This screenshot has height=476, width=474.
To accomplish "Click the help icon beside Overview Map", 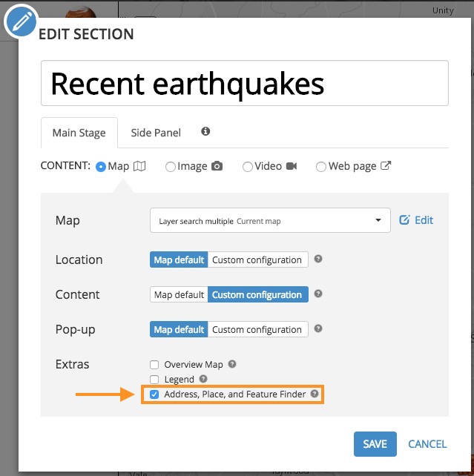I will click(232, 364).
